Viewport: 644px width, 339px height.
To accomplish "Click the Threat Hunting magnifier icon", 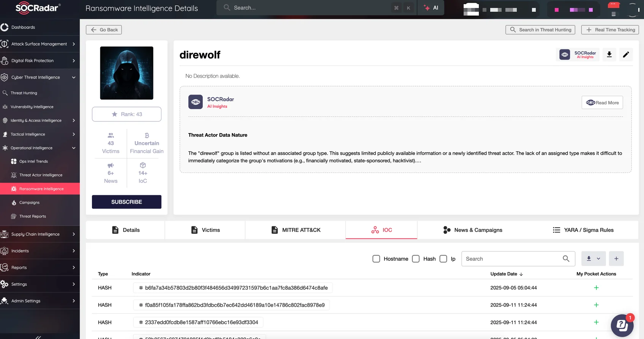I will coord(5,93).
